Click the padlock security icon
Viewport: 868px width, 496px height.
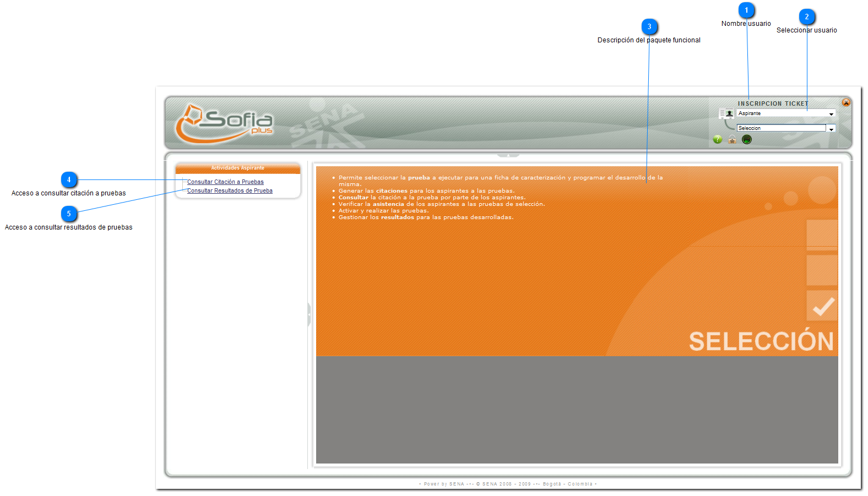coord(732,139)
